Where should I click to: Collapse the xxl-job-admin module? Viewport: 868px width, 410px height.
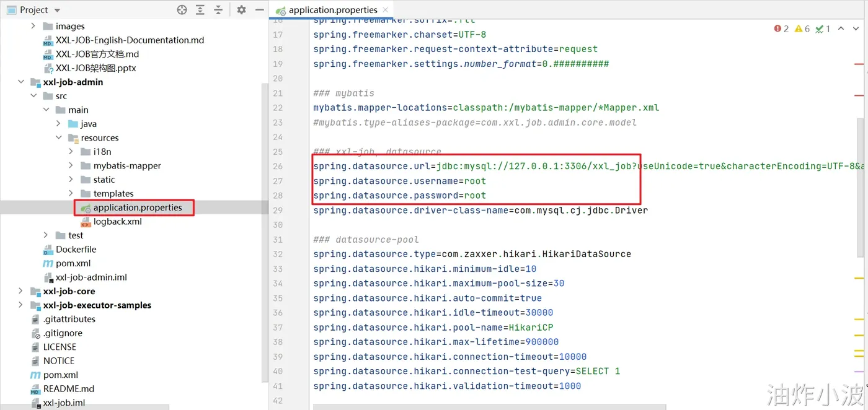[x=21, y=82]
